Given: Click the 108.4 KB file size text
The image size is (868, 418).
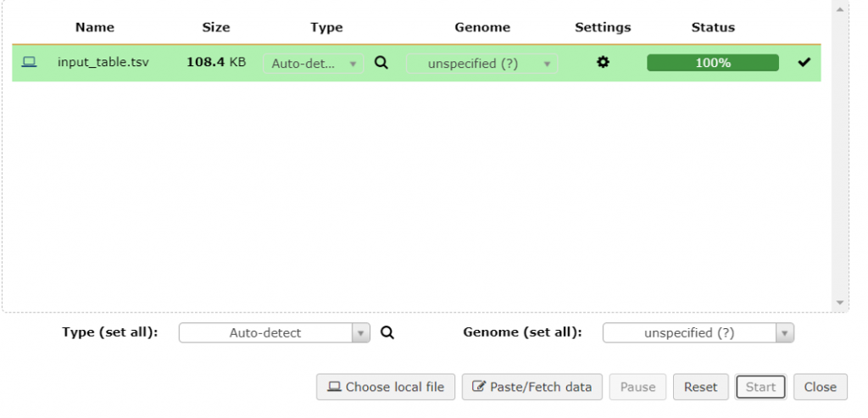Looking at the screenshot, I should (216, 63).
